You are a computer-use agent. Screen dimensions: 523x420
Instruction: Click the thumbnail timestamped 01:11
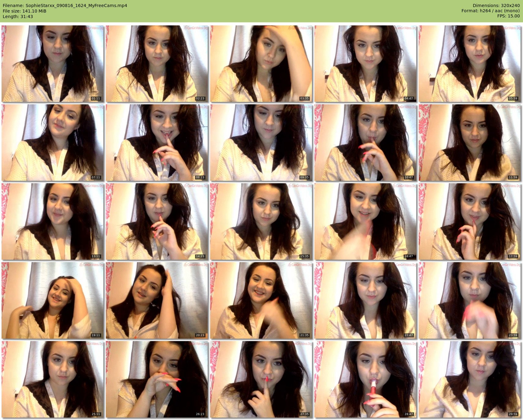(x=53, y=64)
